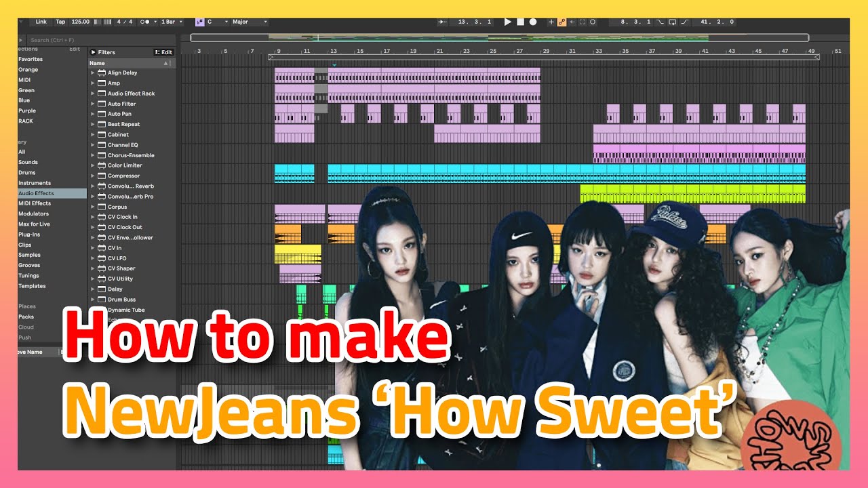Viewport: 868px width, 488px height.
Task: Select Plug-Ins in the browser sidebar
Action: pos(29,235)
